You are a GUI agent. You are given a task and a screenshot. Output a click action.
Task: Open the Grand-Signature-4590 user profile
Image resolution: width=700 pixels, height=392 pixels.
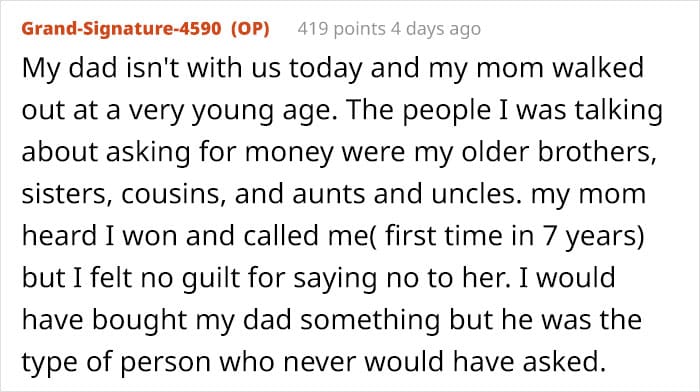point(121,29)
